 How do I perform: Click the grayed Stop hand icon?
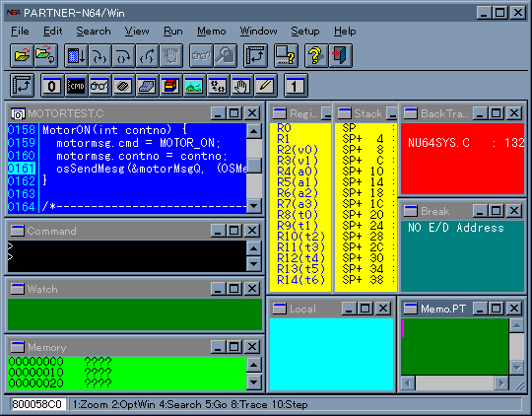[171, 55]
